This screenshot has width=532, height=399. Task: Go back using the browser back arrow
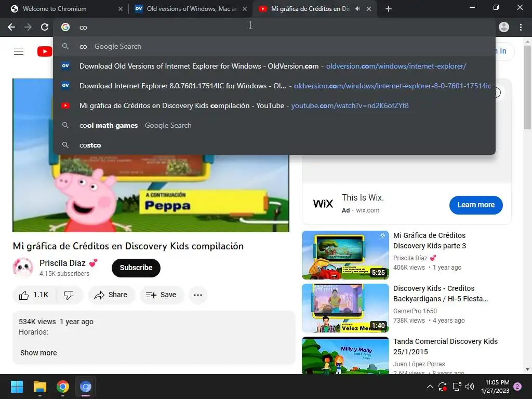pyautogui.click(x=11, y=27)
